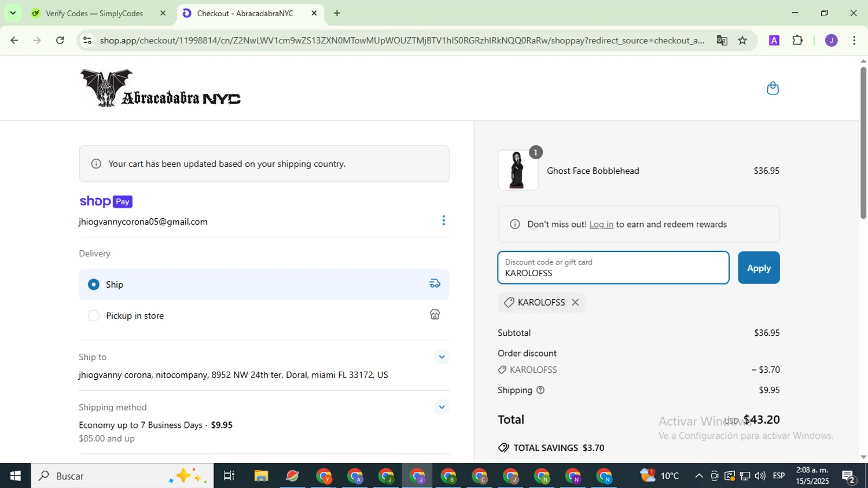
Task: Click the tag icon next to TOTAL SAVINGS
Action: click(x=503, y=448)
